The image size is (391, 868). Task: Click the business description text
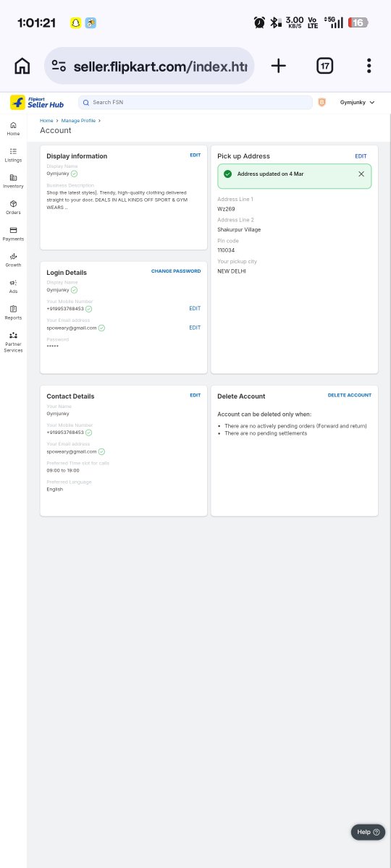coord(117,200)
